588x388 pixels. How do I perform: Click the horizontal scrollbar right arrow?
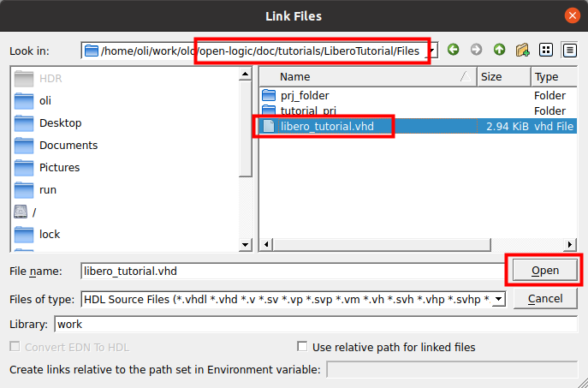[x=570, y=245]
